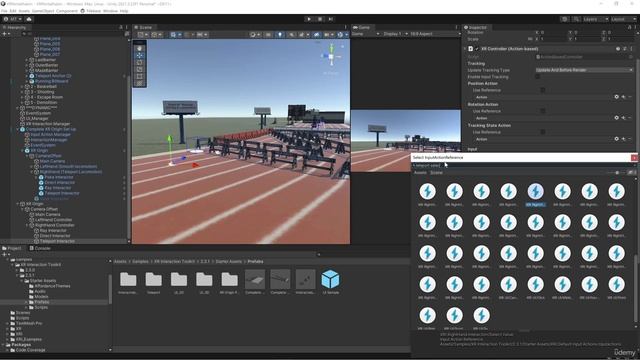Open the Teleport folder in Project window
Image resolution: width=640 pixels, height=360 pixels.
(x=153, y=282)
